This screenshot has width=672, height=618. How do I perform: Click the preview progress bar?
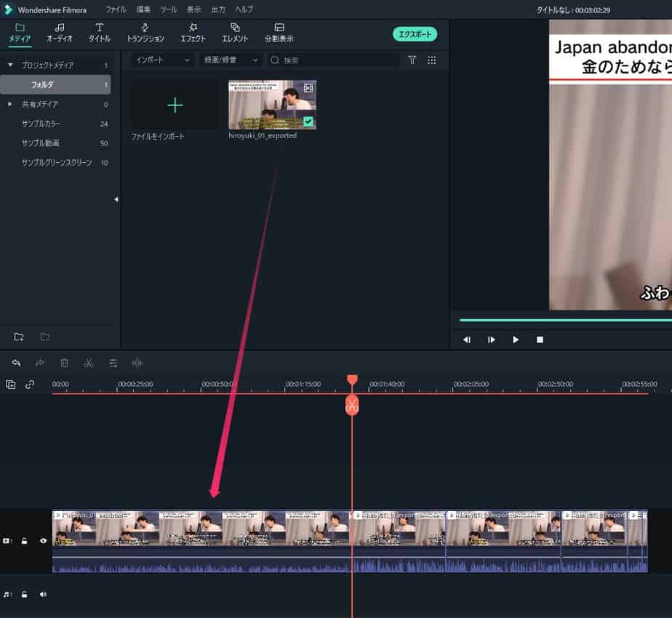coord(565,320)
